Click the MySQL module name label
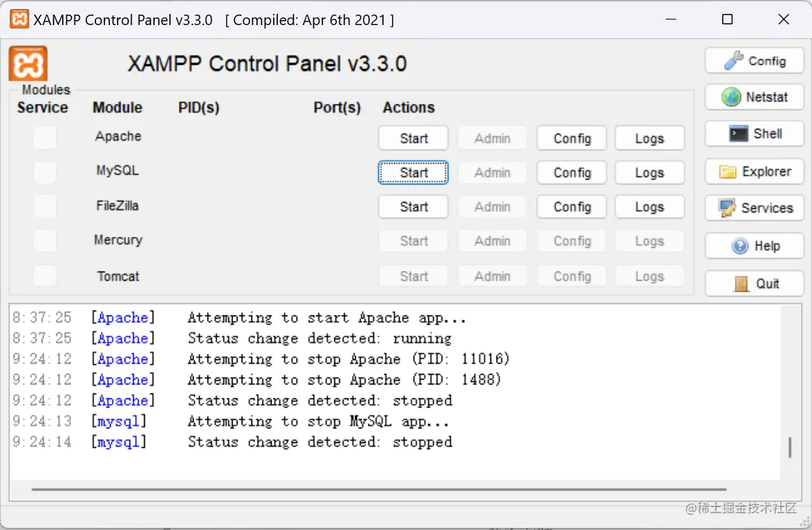Screen dimensions: 812x530 (118, 171)
